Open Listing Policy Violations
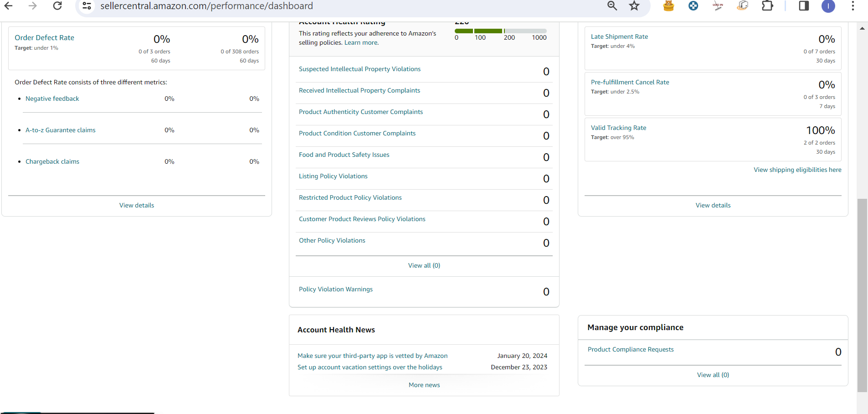The image size is (868, 414). point(333,176)
